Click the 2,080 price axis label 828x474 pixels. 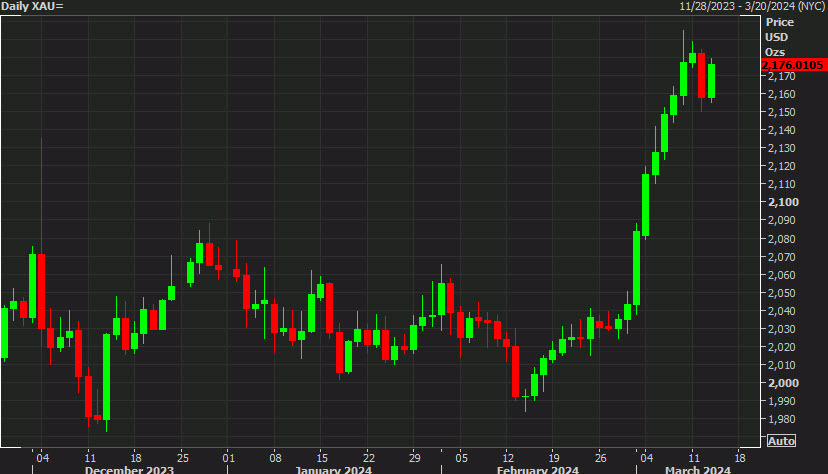coord(782,239)
